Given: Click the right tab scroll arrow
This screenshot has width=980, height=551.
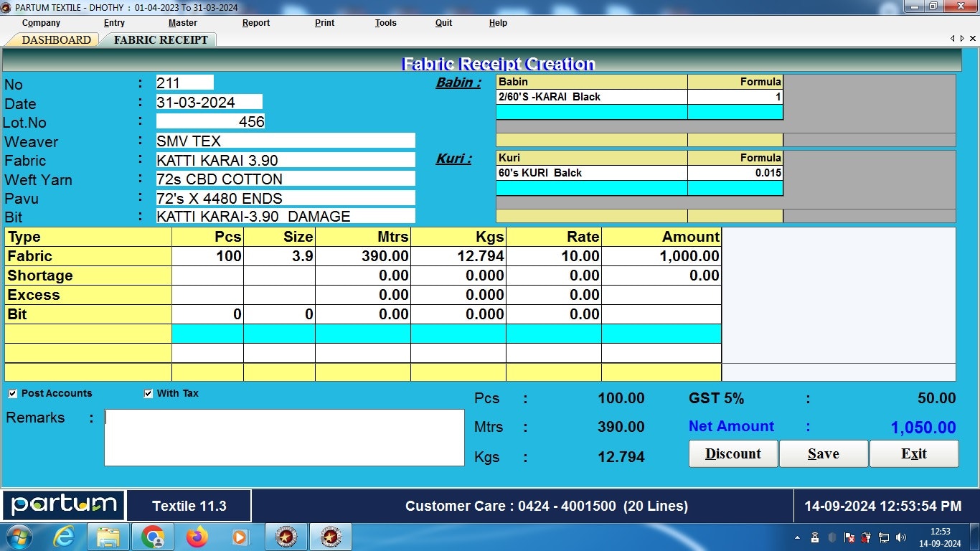Looking at the screenshot, I should point(962,38).
